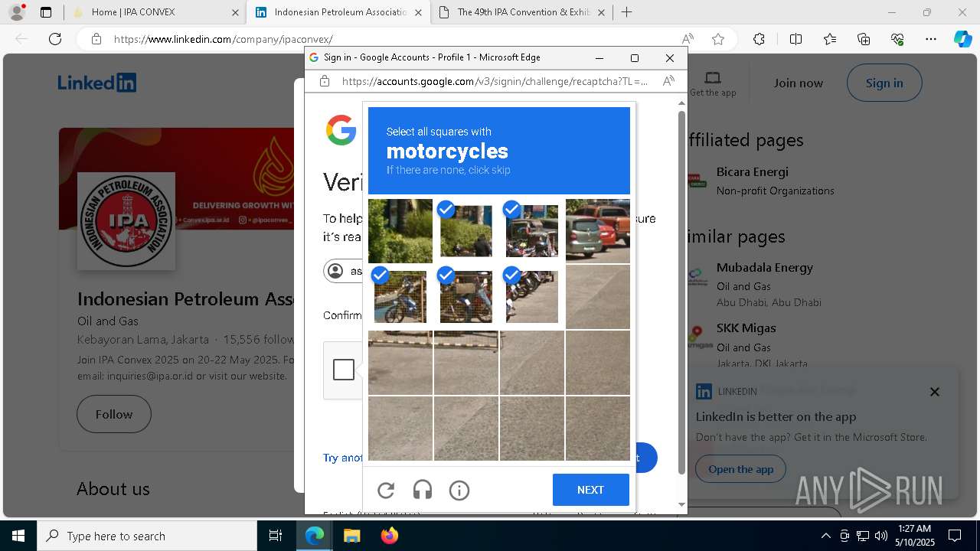The image size is (980, 551).
Task: Open Browser essentials icon
Action: (897, 39)
